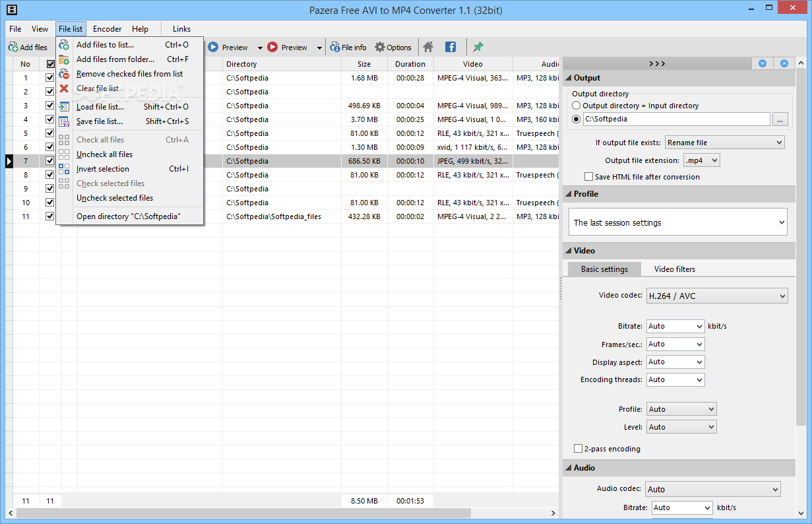Click the Add files toolbar icon
Viewport: 812px width, 524px height.
click(13, 48)
